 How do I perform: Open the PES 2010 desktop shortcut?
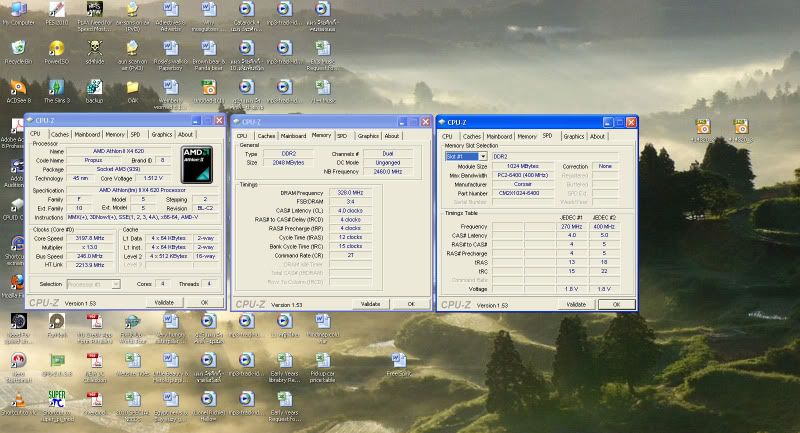(x=55, y=9)
